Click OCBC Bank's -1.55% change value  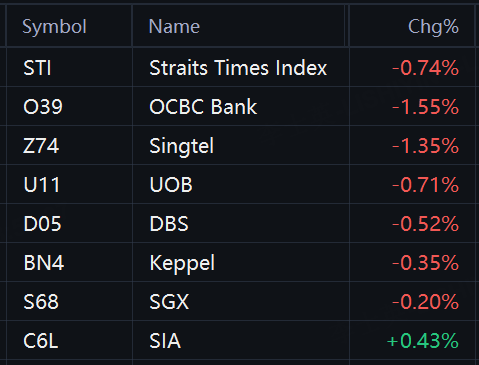425,107
